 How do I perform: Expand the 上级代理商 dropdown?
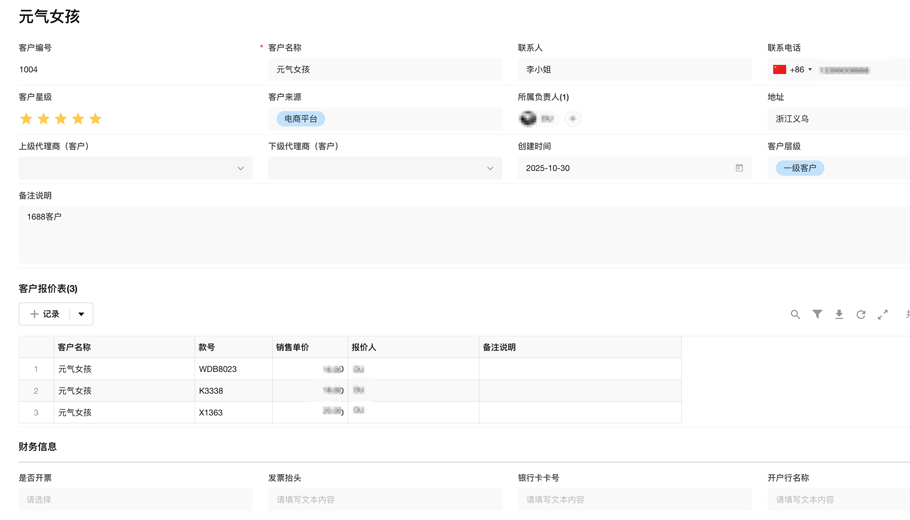coord(240,168)
